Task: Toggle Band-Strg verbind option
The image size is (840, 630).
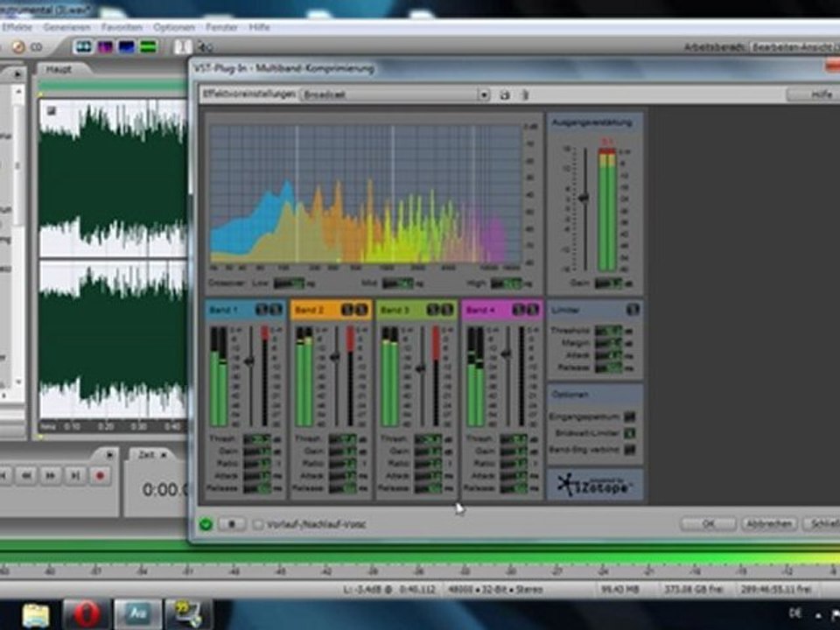Action: tap(629, 449)
